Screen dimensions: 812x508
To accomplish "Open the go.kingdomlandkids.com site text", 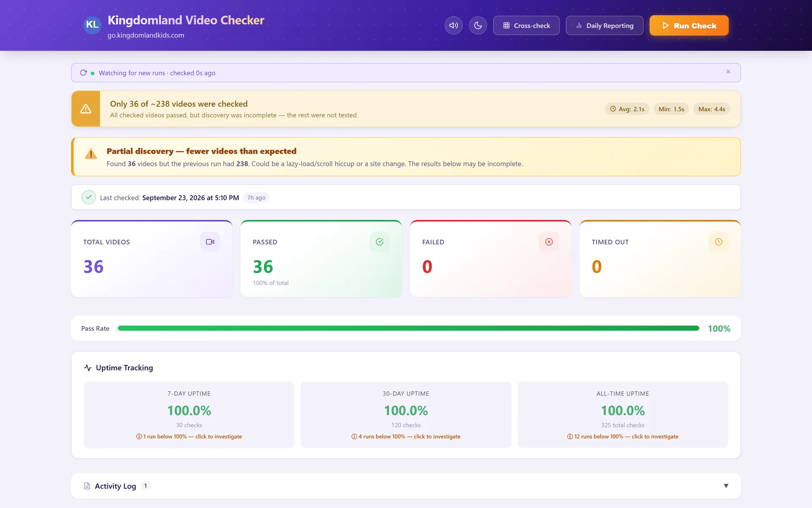I will coord(146,35).
